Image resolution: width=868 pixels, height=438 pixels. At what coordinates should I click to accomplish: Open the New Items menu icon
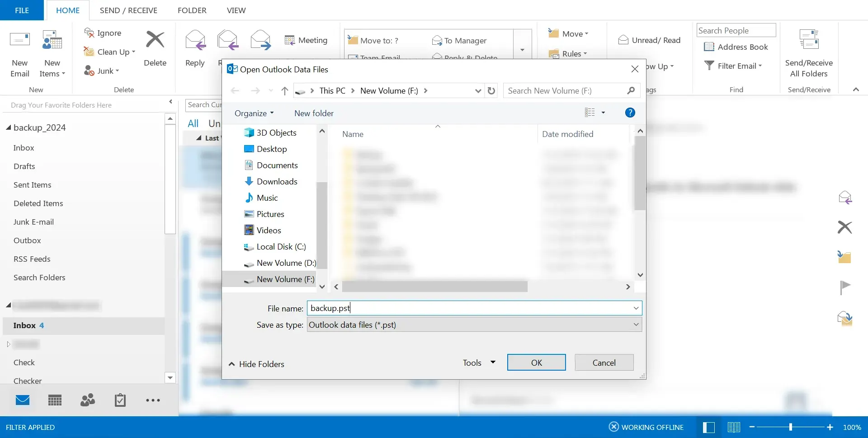52,40
